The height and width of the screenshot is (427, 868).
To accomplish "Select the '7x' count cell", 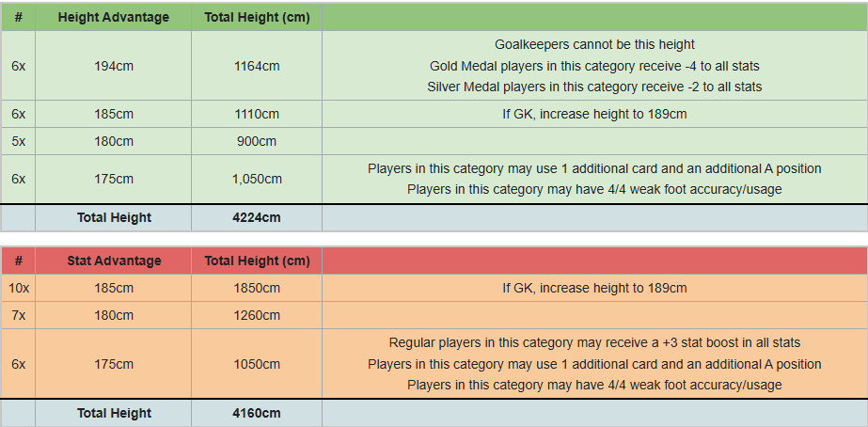I will pyautogui.click(x=18, y=315).
